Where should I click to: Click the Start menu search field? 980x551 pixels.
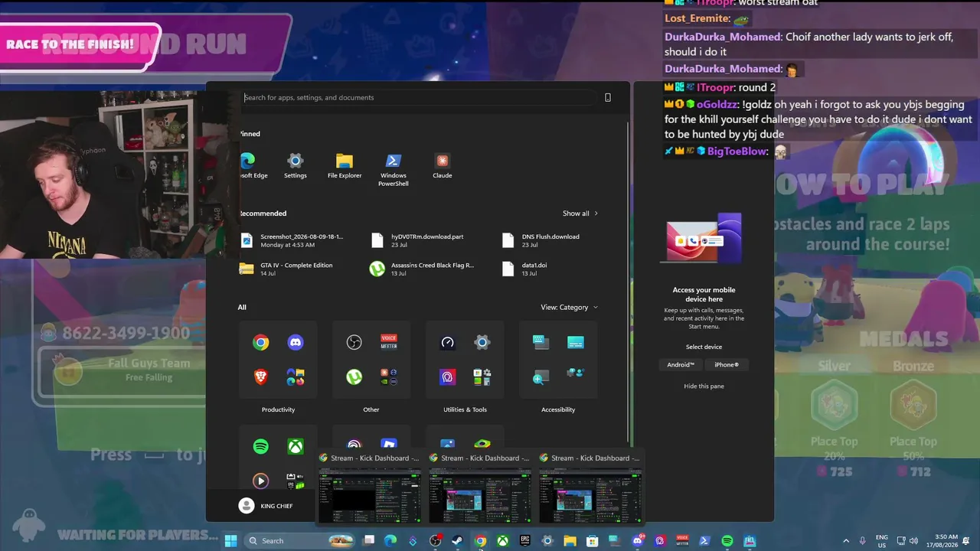click(417, 97)
